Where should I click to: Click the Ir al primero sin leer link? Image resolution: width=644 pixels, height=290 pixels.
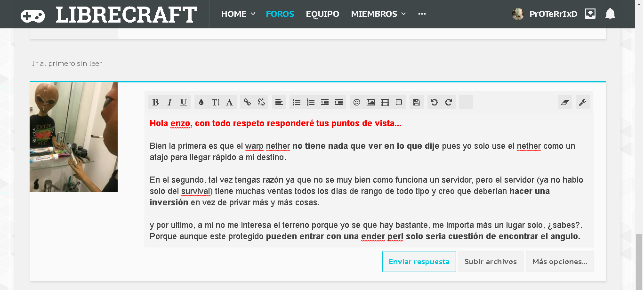(66, 63)
